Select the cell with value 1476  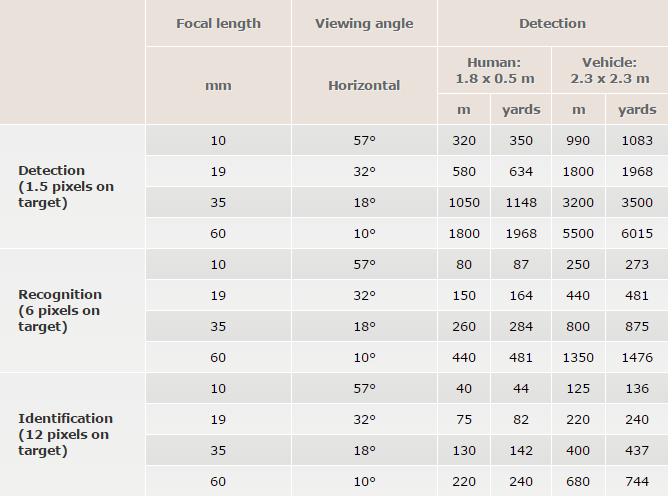coord(637,357)
